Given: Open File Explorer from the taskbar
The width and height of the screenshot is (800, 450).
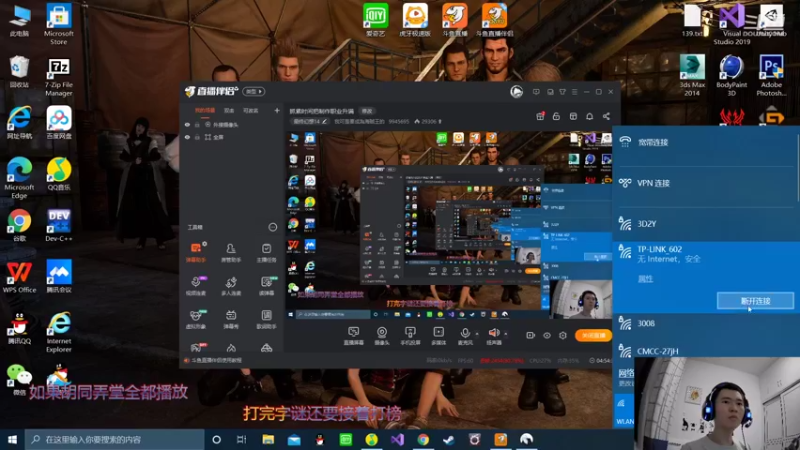Looking at the screenshot, I should point(268,439).
